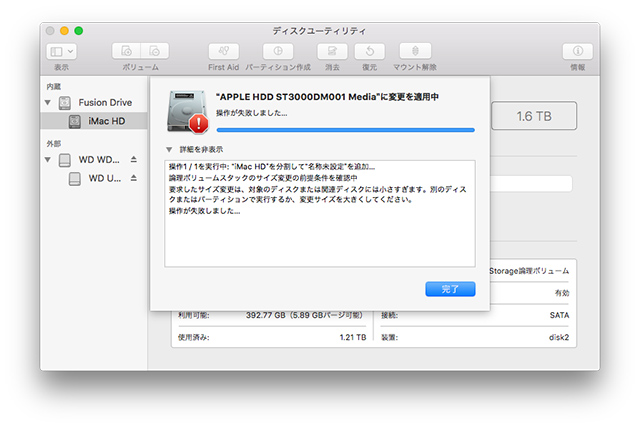Click the パーティション作成 partition icon
The height and width of the screenshot is (428, 640).
[x=277, y=51]
